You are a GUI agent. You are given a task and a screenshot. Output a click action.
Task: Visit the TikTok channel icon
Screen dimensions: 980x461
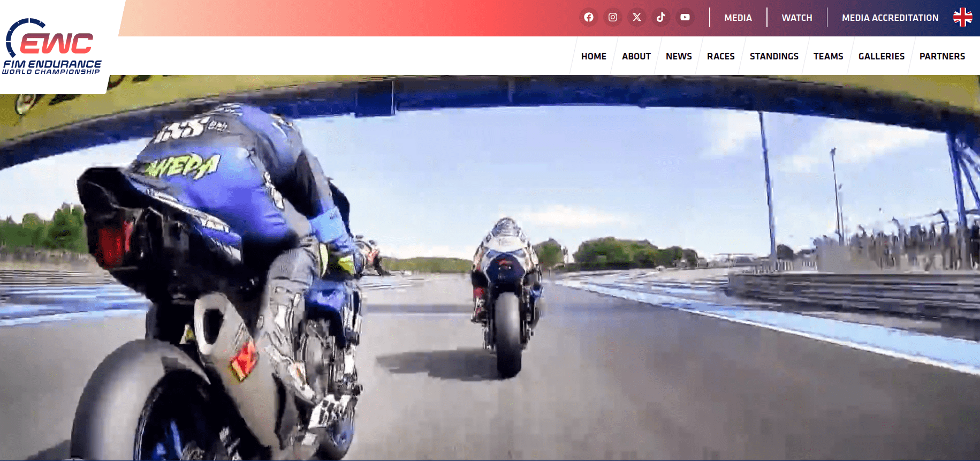tap(660, 17)
